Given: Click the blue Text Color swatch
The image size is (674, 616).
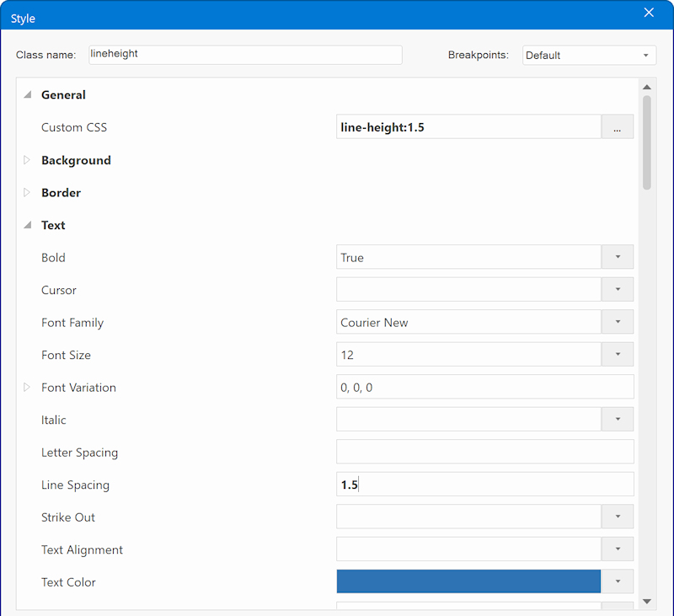Looking at the screenshot, I should pyautogui.click(x=468, y=582).
